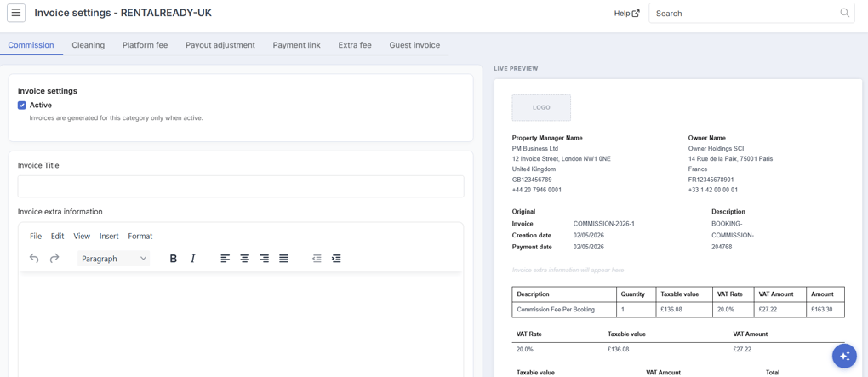Open the editor View menu

(x=82, y=236)
